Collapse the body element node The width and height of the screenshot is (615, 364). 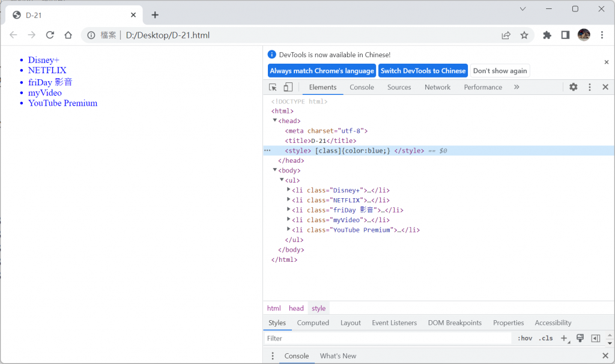[275, 170]
